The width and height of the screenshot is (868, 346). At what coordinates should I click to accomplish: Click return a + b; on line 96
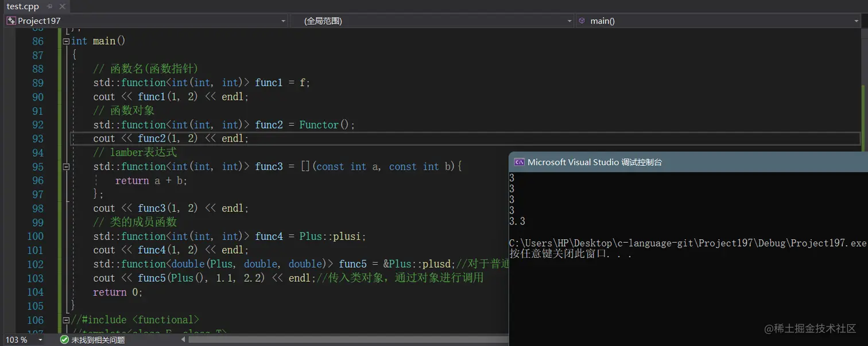click(152, 180)
